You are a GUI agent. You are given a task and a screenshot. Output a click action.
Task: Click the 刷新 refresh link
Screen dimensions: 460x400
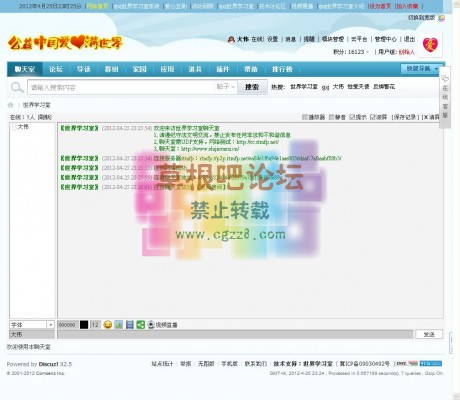point(44,117)
